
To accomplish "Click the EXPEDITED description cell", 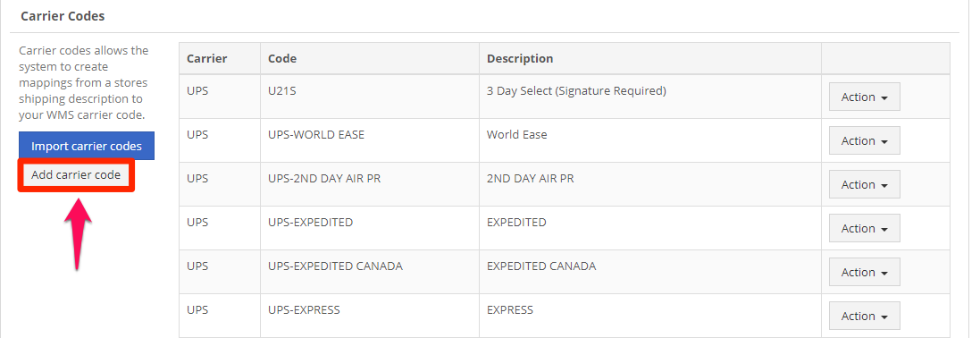I will tap(650, 229).
